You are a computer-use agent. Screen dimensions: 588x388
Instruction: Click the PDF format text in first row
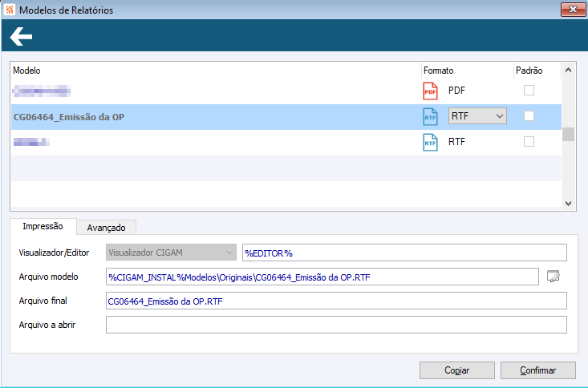[x=456, y=91]
